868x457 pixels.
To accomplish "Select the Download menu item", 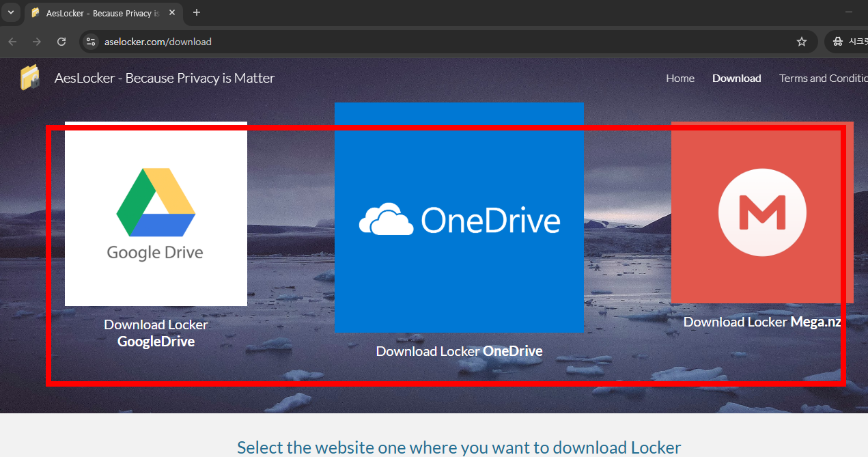I will tap(736, 79).
